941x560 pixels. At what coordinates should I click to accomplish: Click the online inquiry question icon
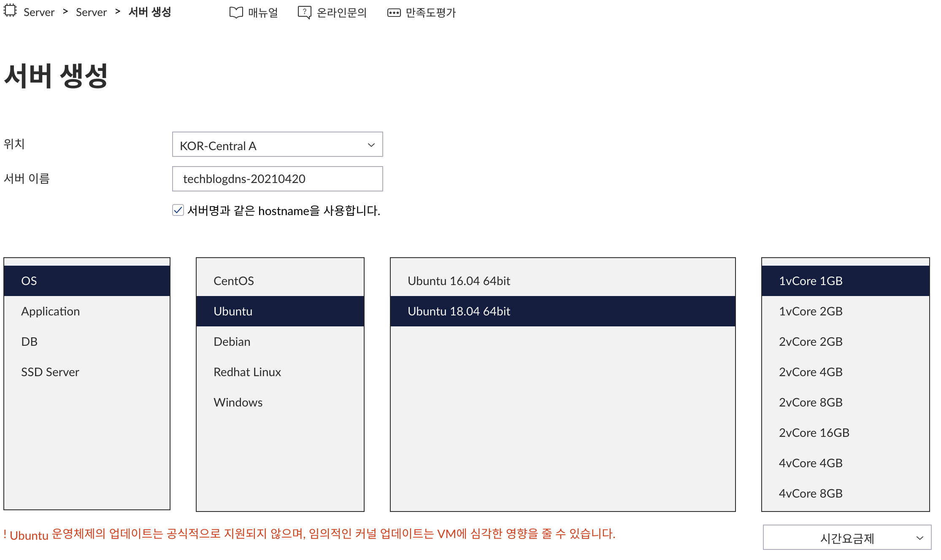pyautogui.click(x=304, y=13)
